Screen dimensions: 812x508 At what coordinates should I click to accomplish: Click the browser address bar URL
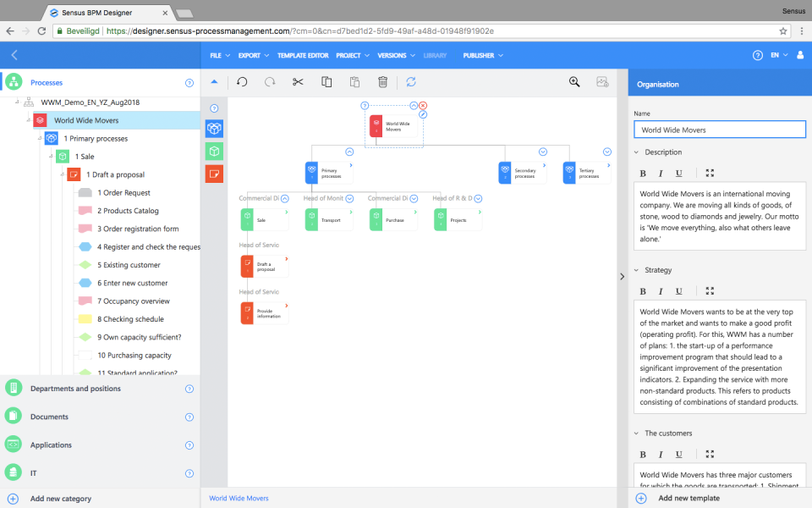tap(300, 31)
